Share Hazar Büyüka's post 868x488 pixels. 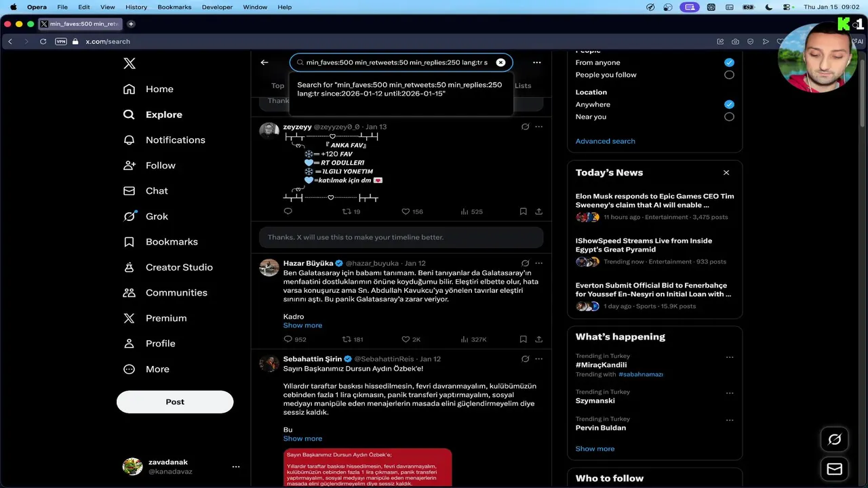(538, 339)
